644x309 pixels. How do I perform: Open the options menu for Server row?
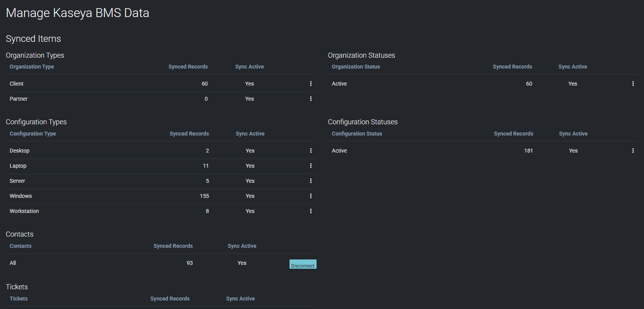pos(311,181)
